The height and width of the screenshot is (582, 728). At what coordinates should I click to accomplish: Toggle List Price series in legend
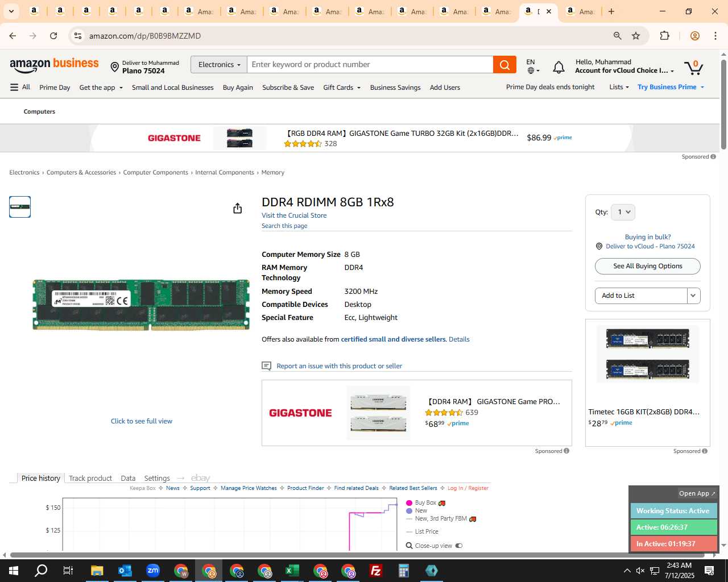click(422, 531)
